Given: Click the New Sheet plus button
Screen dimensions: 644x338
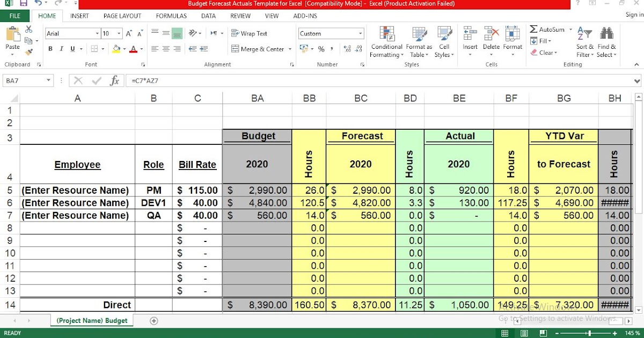Looking at the screenshot, I should pyautogui.click(x=153, y=320).
